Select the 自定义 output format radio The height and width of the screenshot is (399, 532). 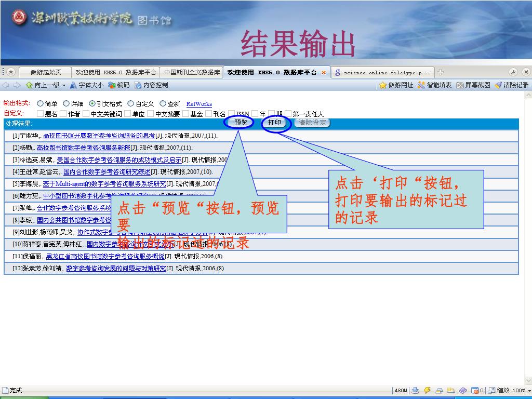click(131, 103)
